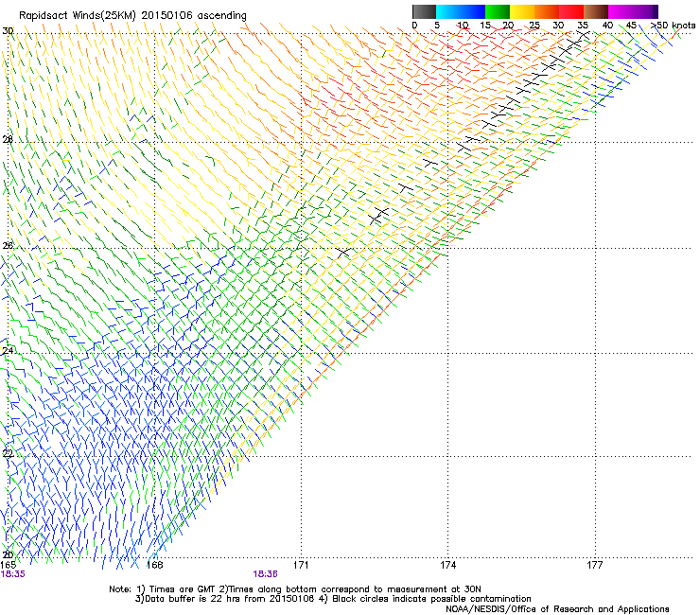Click the dark purple 45-50 knots segment
The width and height of the screenshot is (700, 615).
click(x=645, y=11)
